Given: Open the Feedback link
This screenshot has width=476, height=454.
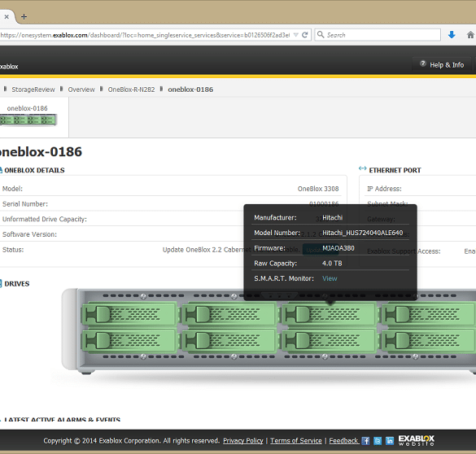Looking at the screenshot, I should [x=343, y=441].
